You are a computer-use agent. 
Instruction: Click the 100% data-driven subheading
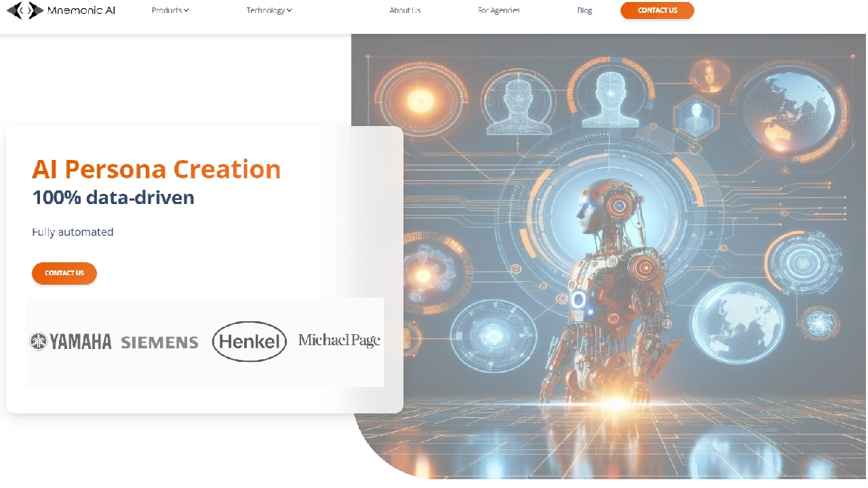click(113, 197)
